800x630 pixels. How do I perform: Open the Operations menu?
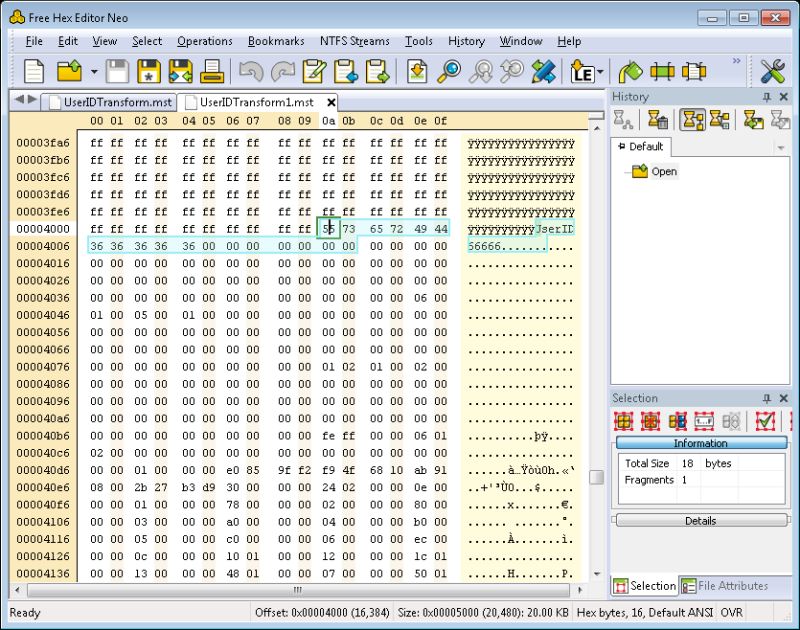(x=205, y=41)
